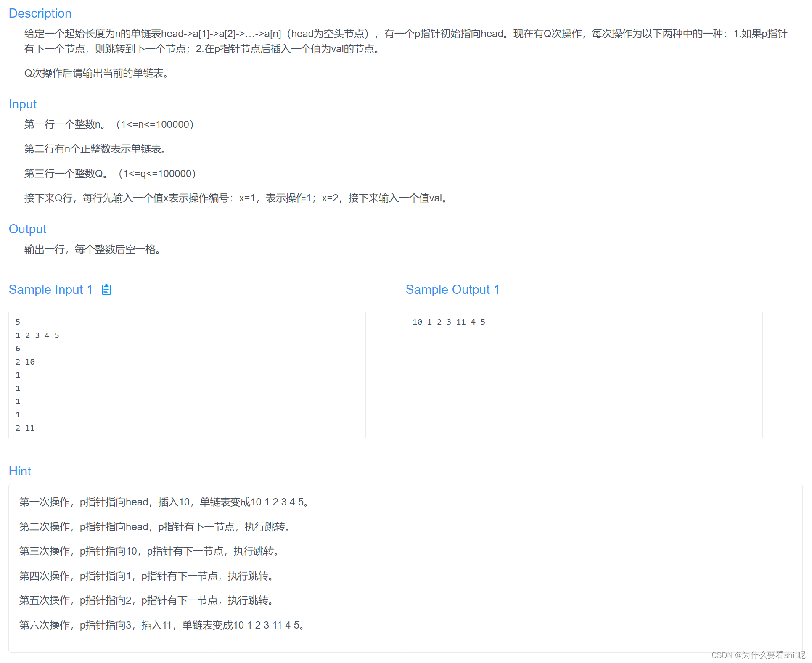
Task: Click the output line '10 1 2 3 11 4 5'
Action: pyautogui.click(x=449, y=322)
